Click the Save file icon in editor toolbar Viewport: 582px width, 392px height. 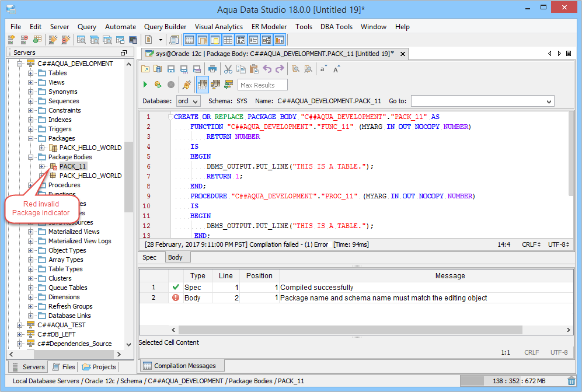click(171, 69)
